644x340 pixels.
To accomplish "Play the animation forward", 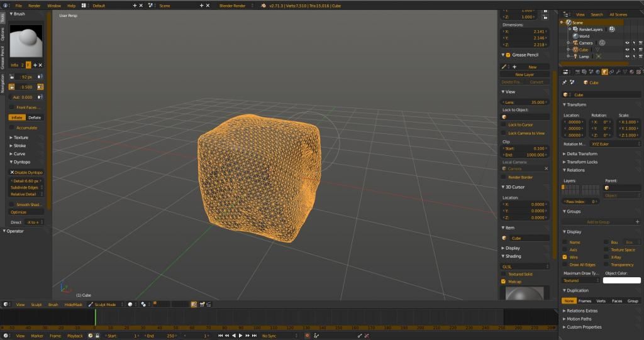I will click(240, 336).
